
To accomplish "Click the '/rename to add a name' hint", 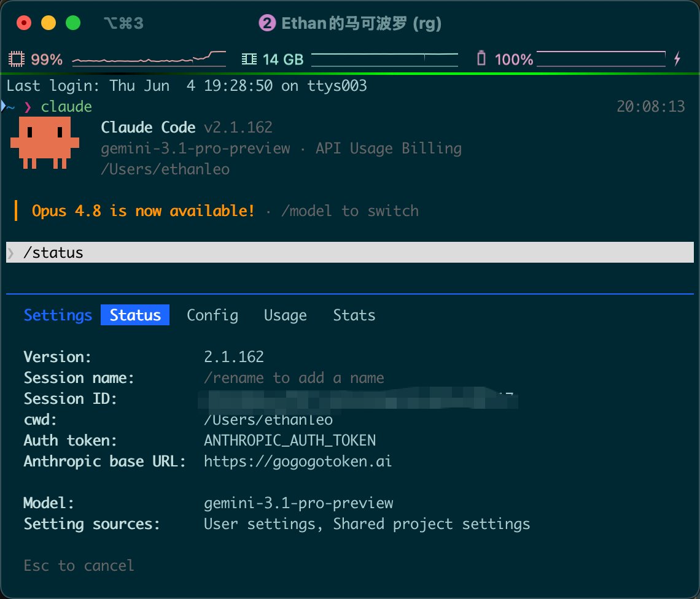I will pos(294,378).
